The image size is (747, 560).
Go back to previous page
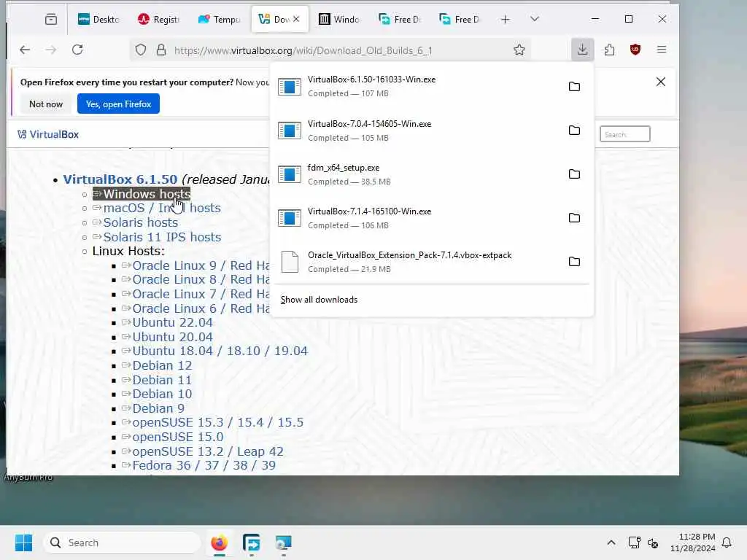pos(25,50)
